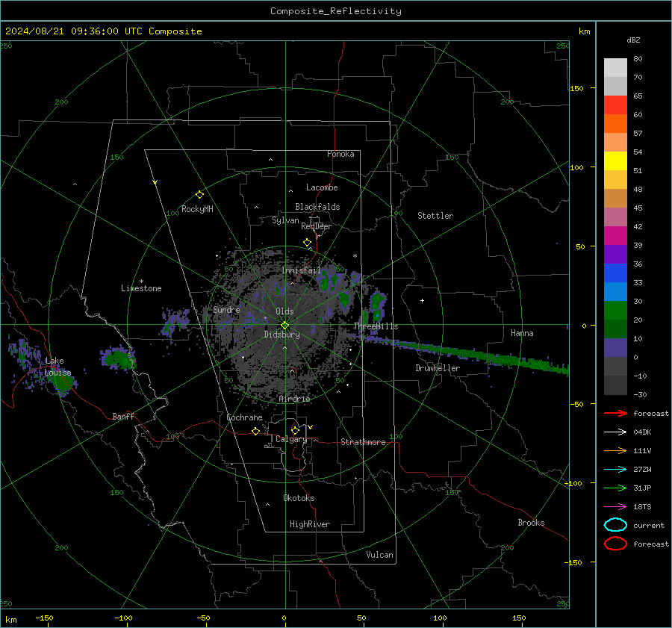The image size is (672, 628).
Task: Click the white plus marker west of Hanna
Action: point(422,300)
